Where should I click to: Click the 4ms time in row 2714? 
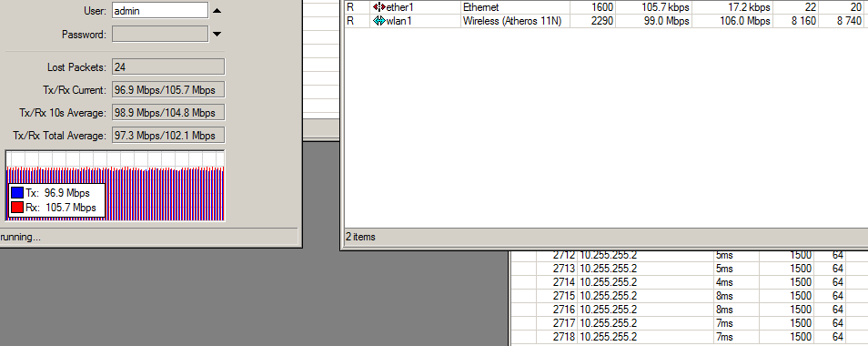coord(724,282)
